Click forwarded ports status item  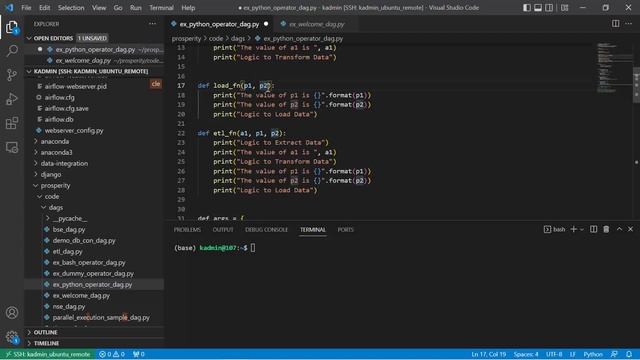[139, 354]
